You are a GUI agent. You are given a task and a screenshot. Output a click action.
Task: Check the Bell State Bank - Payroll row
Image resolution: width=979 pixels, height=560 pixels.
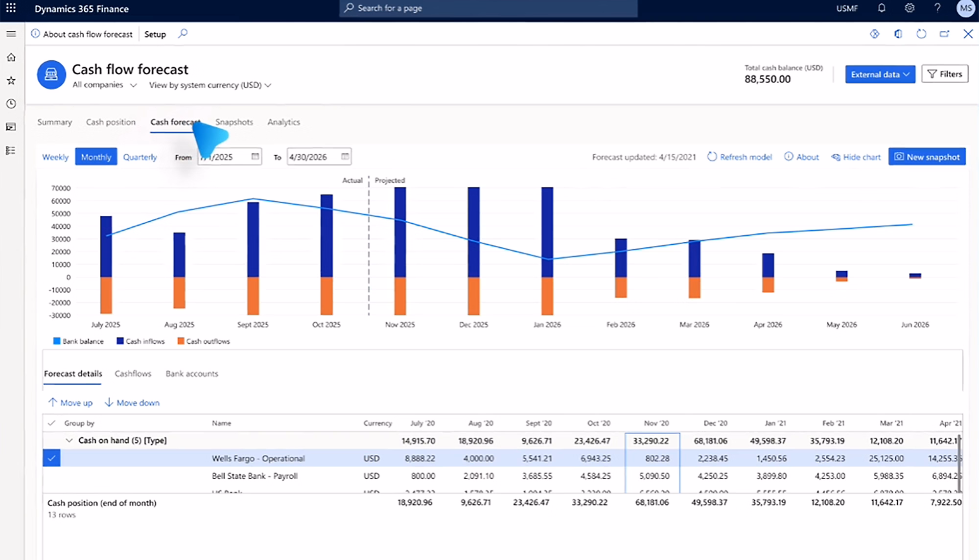[x=51, y=475]
